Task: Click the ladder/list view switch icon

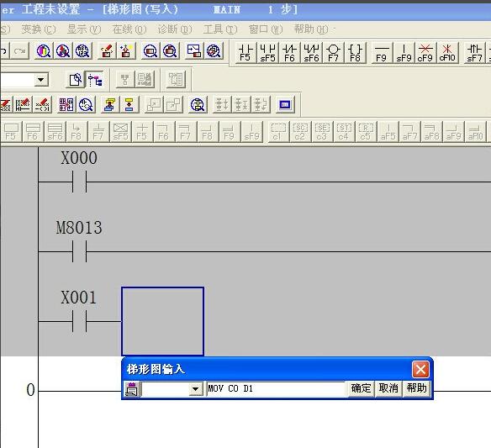Action: point(75,80)
